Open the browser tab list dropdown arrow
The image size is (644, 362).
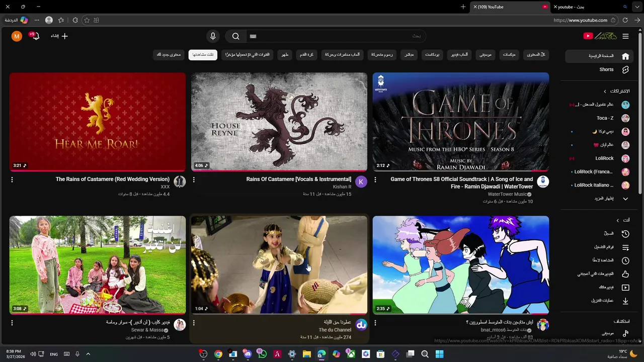click(637, 7)
